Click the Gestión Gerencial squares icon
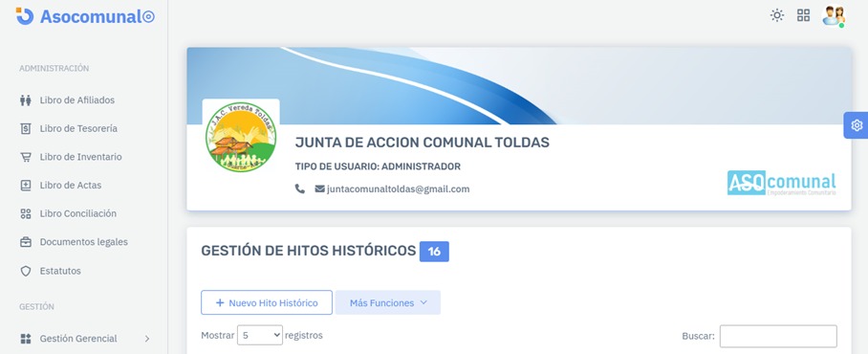The width and height of the screenshot is (868, 354). tap(26, 339)
